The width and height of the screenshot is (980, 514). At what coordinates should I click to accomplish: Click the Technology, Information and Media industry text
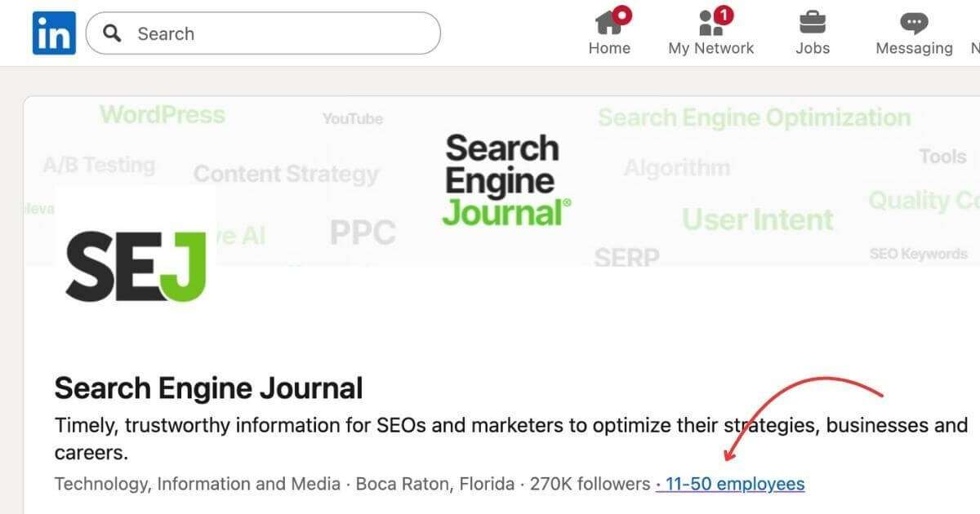[196, 483]
